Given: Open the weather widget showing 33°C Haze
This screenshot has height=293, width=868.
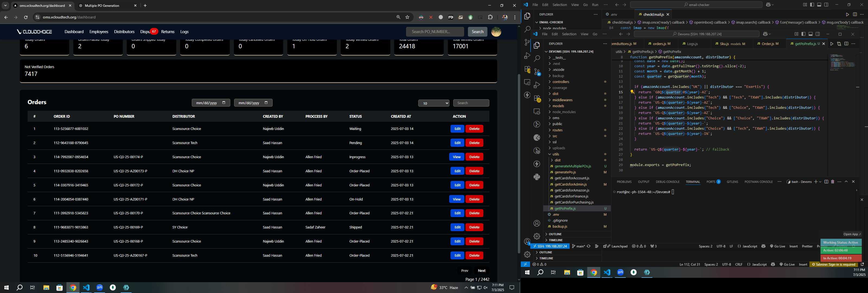Looking at the screenshot, I should pos(445,288).
